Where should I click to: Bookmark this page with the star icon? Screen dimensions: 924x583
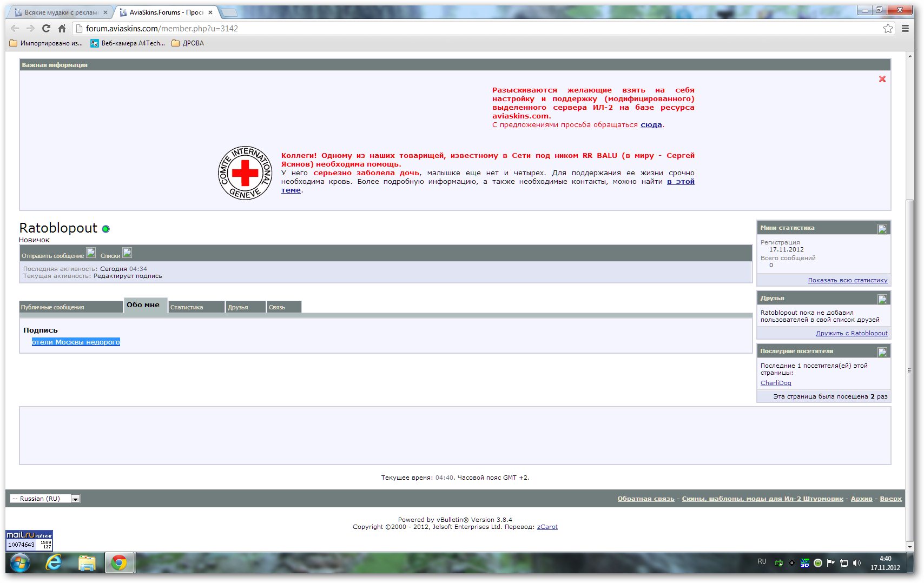888,29
